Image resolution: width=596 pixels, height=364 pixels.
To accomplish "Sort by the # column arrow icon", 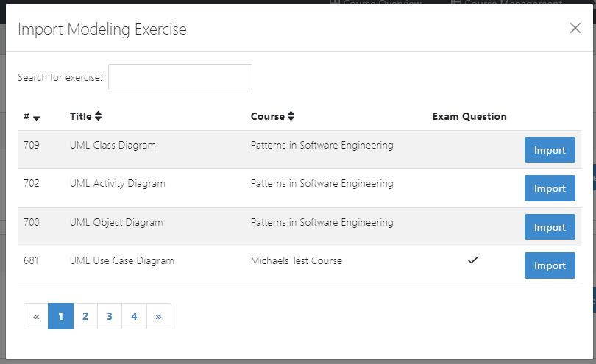I will pos(36,118).
